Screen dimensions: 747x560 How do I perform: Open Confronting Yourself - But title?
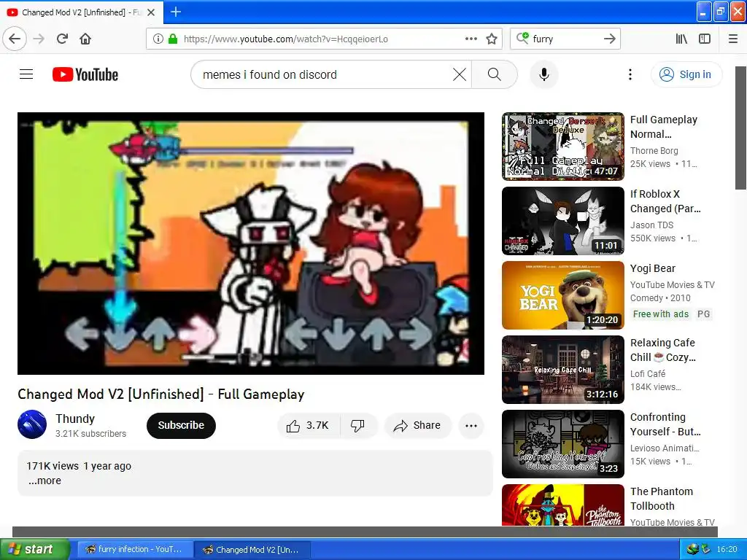665,424
